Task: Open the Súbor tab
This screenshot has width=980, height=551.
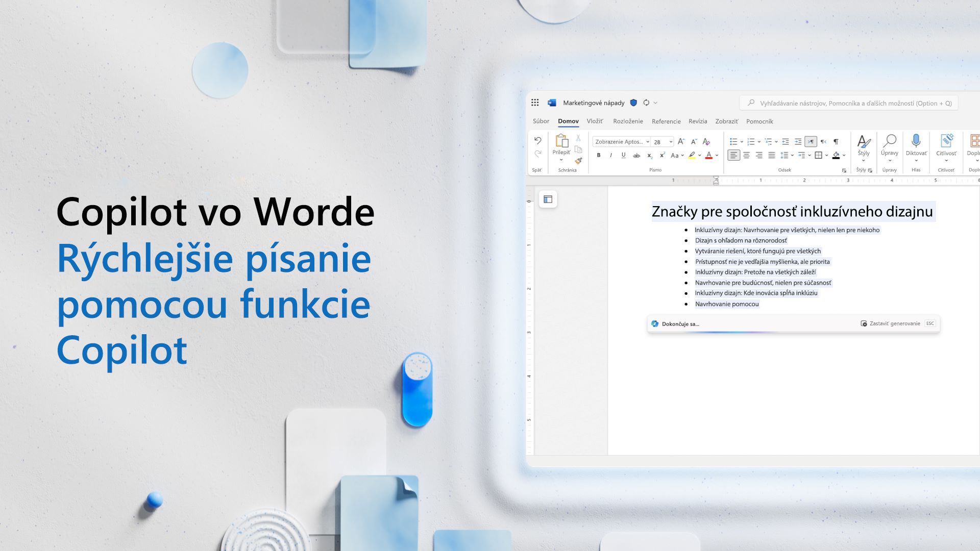Action: (x=541, y=121)
